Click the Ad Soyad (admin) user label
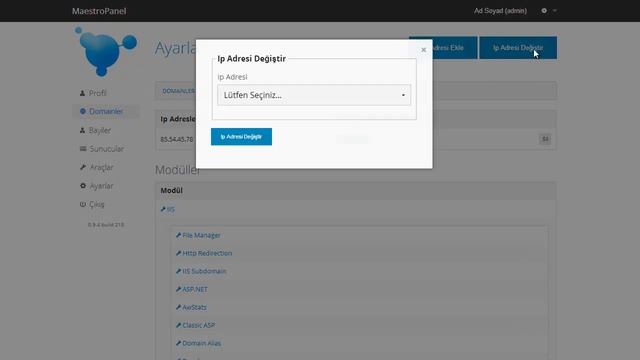This screenshot has width=640, height=360. point(500,11)
